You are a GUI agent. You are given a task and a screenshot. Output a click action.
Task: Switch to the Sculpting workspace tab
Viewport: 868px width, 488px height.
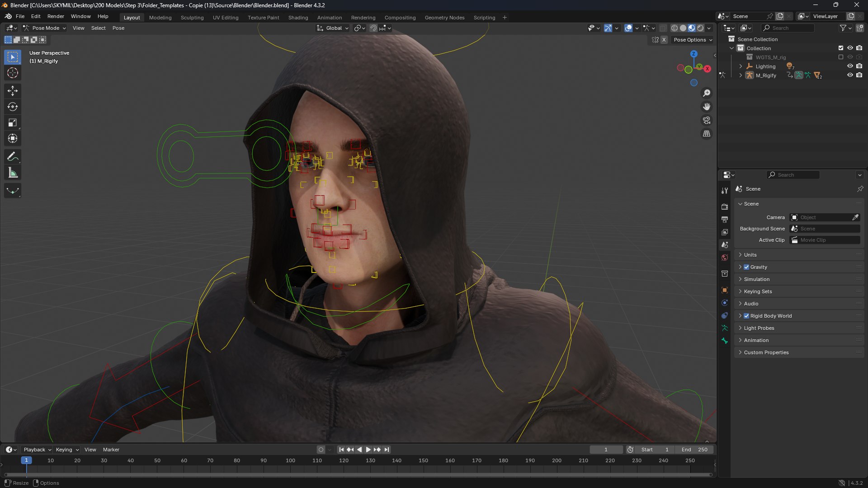point(192,18)
